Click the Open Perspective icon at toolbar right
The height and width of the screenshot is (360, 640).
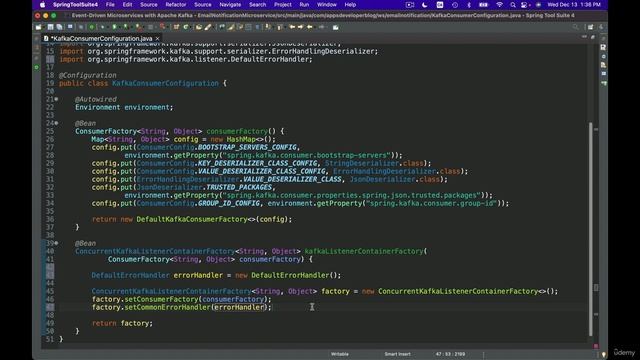pyautogui.click(x=590, y=27)
